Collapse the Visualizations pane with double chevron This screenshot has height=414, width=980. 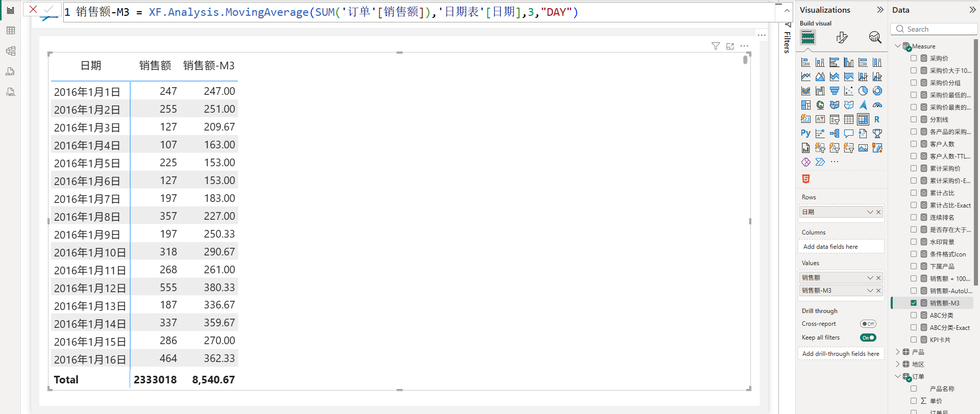(880, 10)
